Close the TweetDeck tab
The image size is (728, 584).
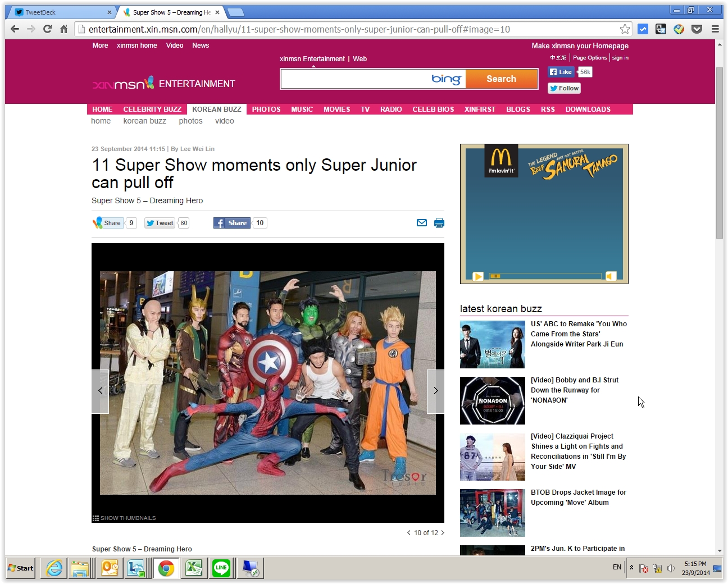[110, 12]
